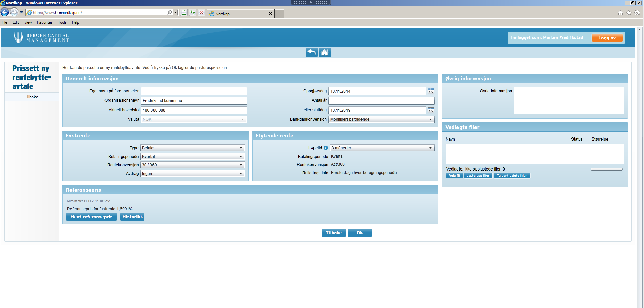Open the address bar autocomplete dropdown

[x=175, y=13]
